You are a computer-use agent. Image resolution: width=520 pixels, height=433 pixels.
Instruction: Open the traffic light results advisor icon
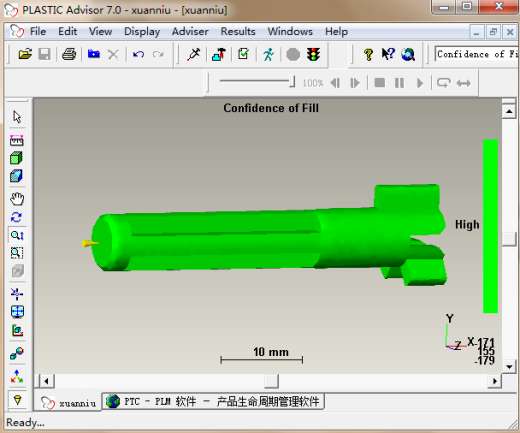coord(313,54)
